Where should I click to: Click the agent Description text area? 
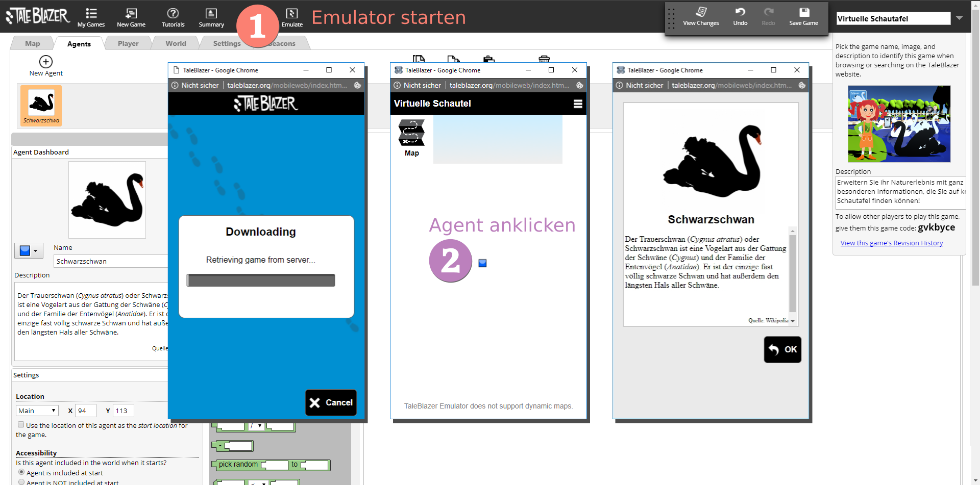tap(92, 321)
